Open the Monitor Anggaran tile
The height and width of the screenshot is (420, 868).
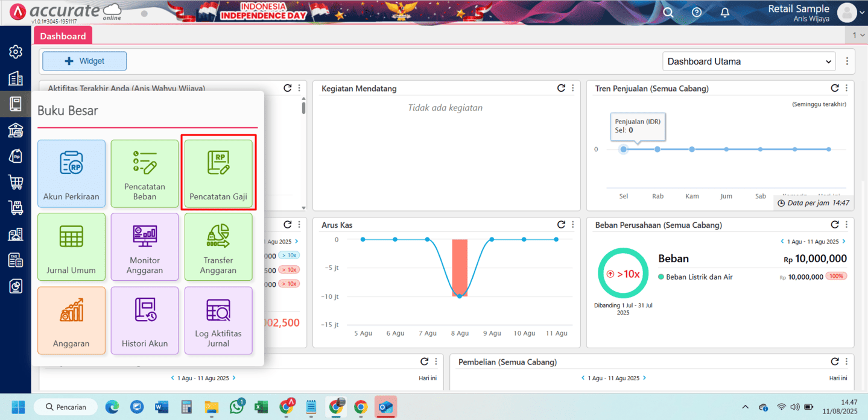pos(145,246)
